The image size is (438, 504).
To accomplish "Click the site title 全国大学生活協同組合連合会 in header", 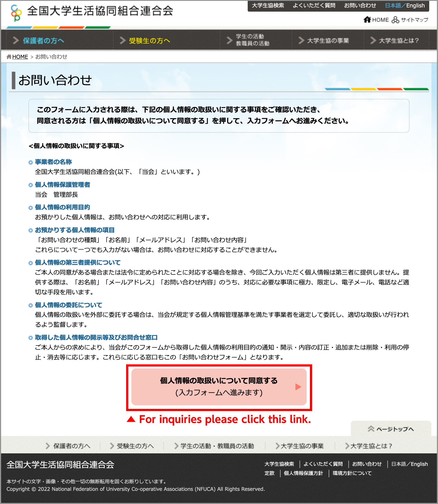I will click(x=100, y=11).
